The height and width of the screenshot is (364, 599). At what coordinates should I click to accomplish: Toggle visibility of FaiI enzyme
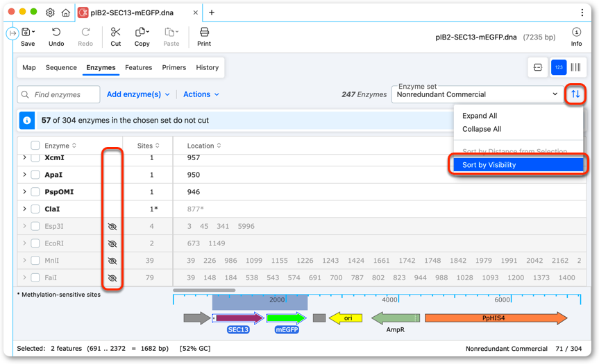pyautogui.click(x=112, y=278)
